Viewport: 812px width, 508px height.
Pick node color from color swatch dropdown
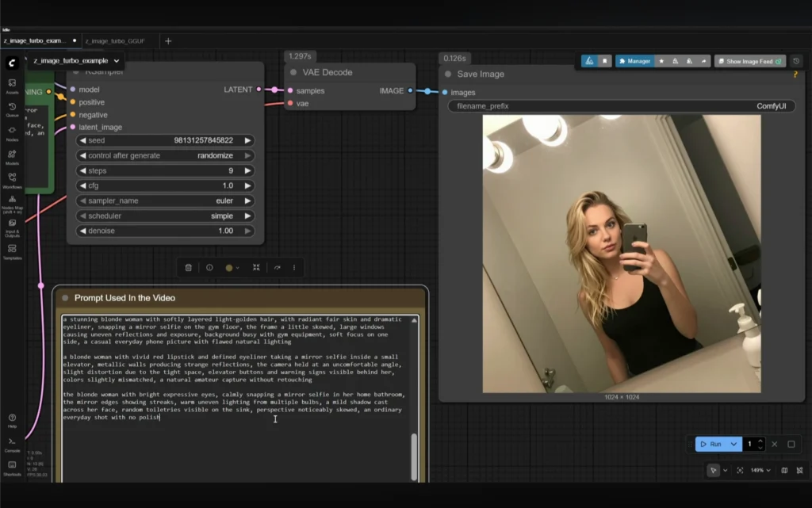(x=232, y=268)
